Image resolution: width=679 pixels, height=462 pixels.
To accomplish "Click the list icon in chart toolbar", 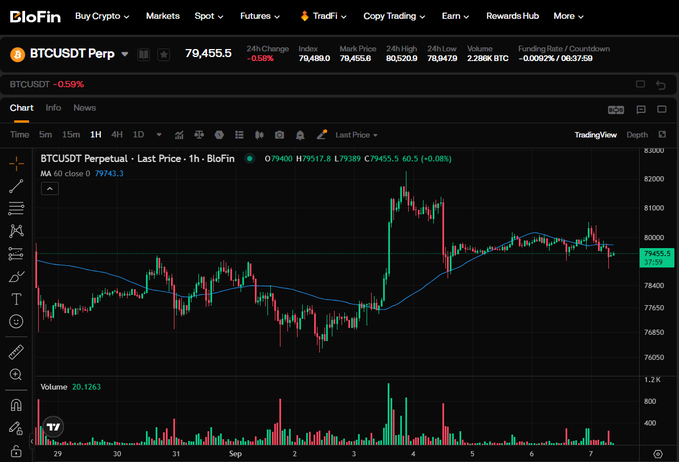I will (x=239, y=135).
